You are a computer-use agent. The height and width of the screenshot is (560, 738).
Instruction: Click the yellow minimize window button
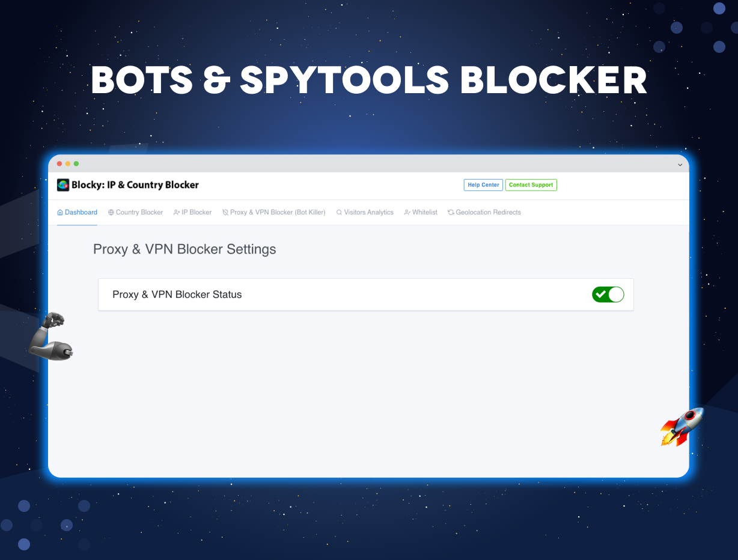[68, 163]
